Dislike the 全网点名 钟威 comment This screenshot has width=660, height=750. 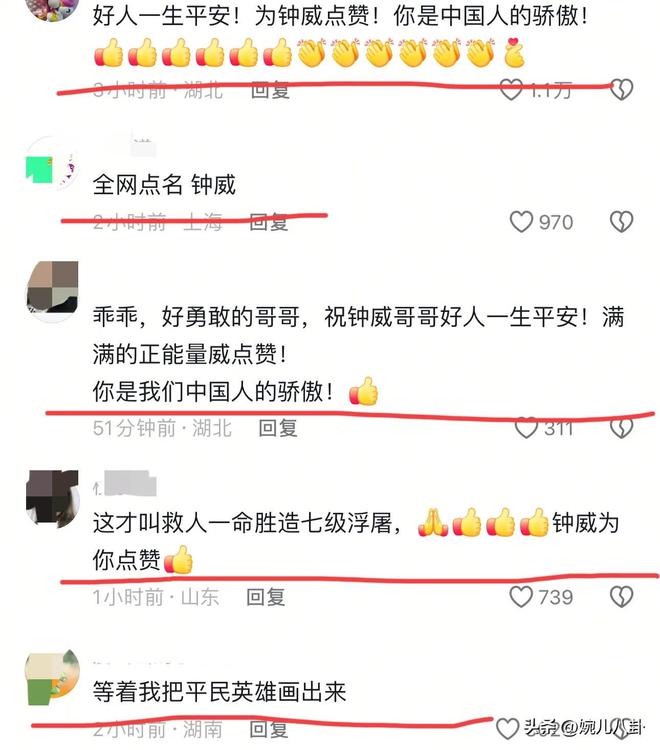622,222
